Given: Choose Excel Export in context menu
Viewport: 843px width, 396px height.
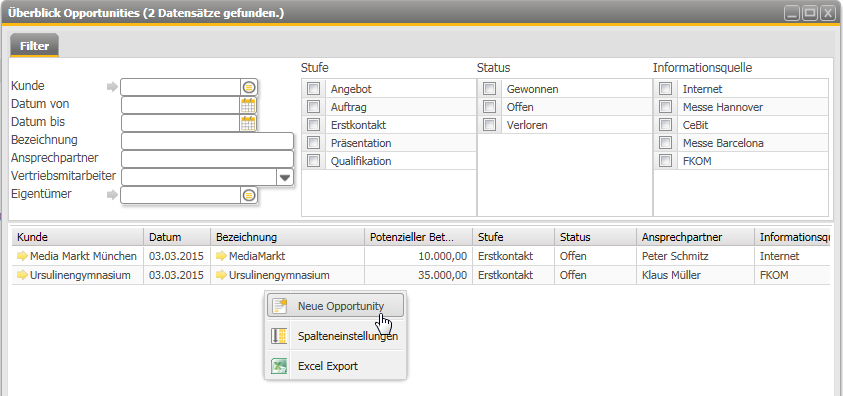Looking at the screenshot, I should pos(335,366).
